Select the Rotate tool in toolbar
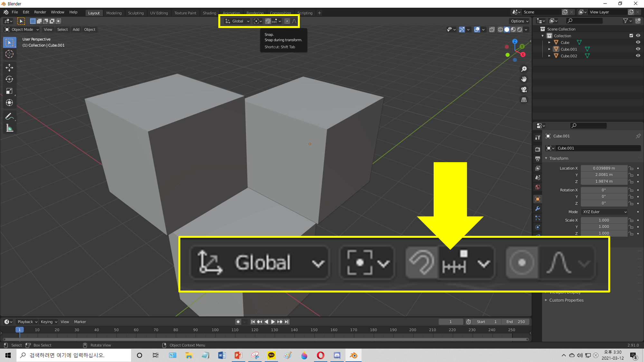 tap(9, 79)
